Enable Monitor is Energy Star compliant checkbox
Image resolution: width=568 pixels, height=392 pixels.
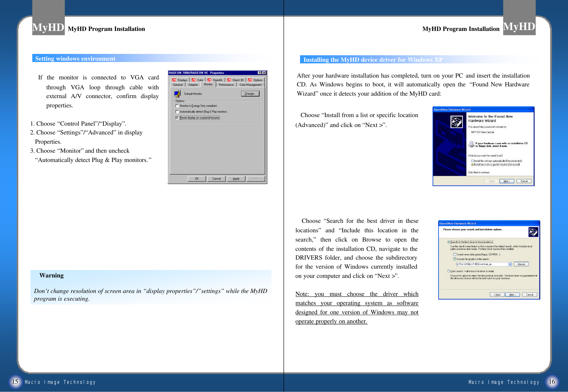(177, 106)
